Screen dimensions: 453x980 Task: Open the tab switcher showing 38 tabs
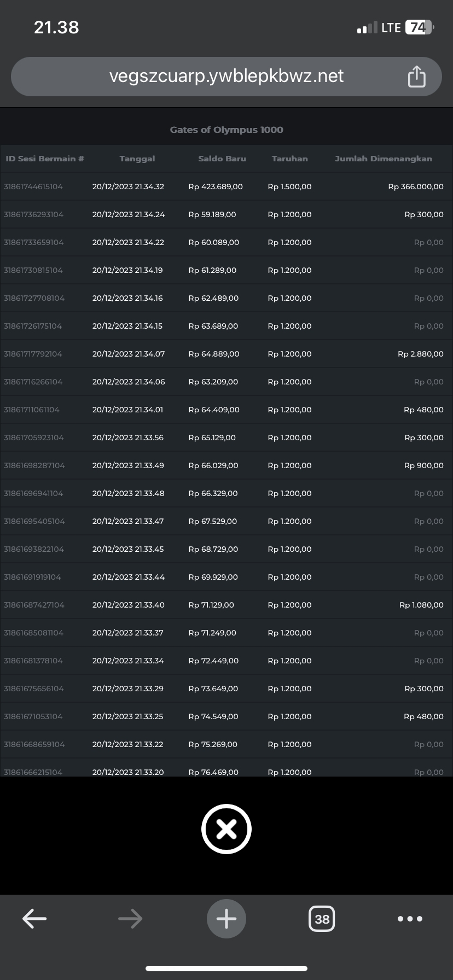click(322, 919)
